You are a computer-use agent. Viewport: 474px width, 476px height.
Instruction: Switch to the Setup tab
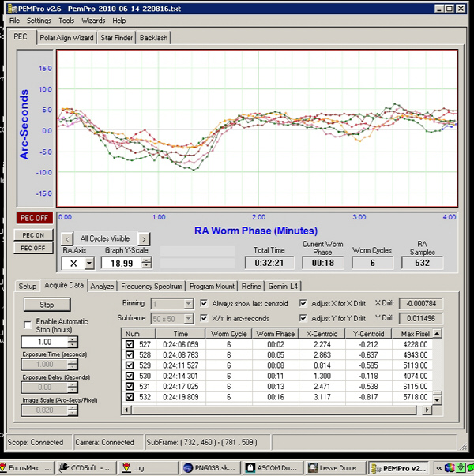click(28, 287)
